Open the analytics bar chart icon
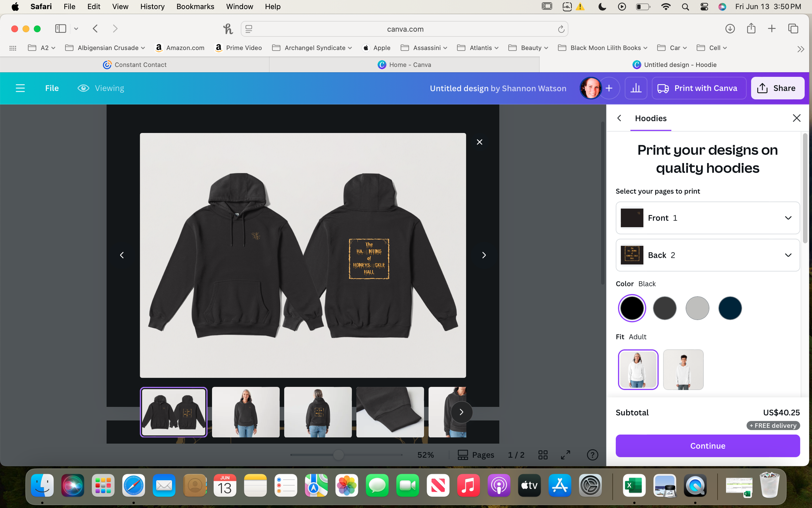 point(636,88)
